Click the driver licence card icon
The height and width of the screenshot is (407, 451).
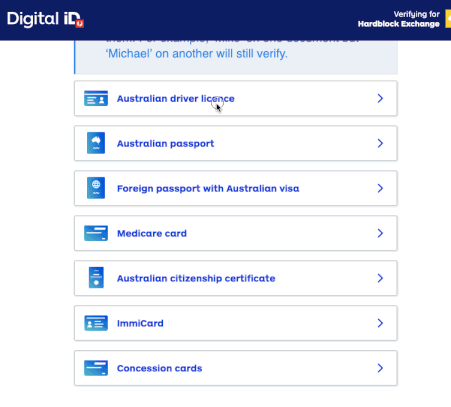coord(96,98)
